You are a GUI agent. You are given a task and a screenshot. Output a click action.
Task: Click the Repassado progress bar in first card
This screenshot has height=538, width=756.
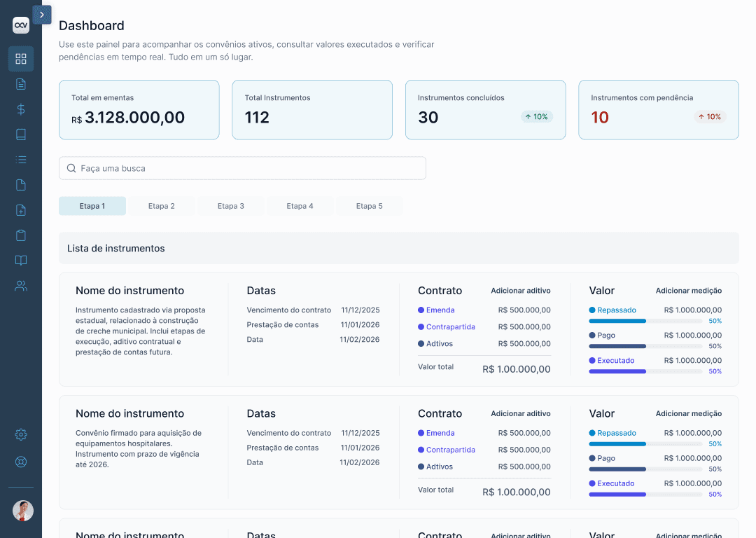(645, 321)
